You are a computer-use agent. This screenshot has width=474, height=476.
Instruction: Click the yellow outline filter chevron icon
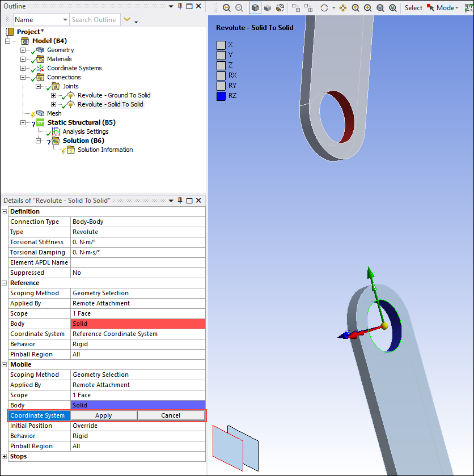[x=127, y=19]
